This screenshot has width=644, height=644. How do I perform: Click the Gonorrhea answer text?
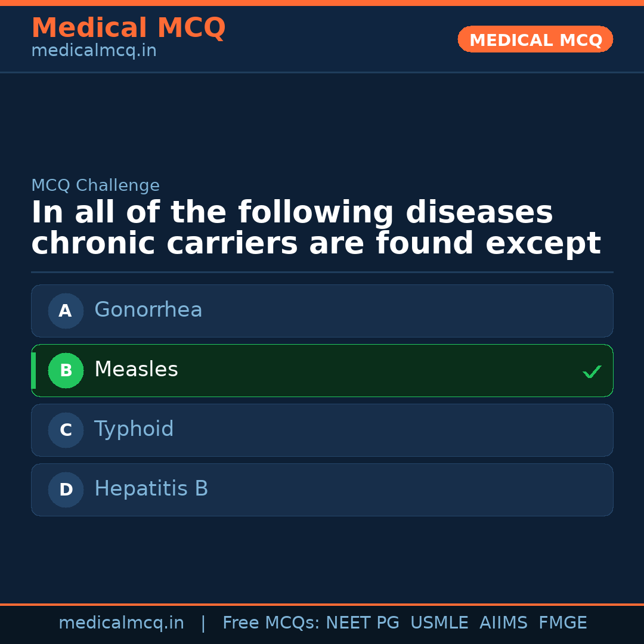(148, 310)
